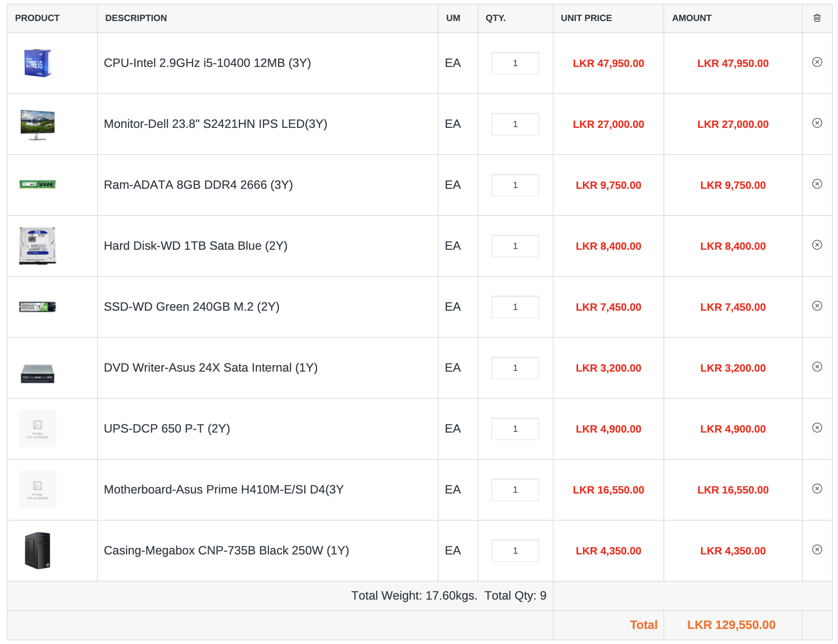
Task: Remove the Ram-ADATA 8GB DDR4 item
Action: pos(817,184)
